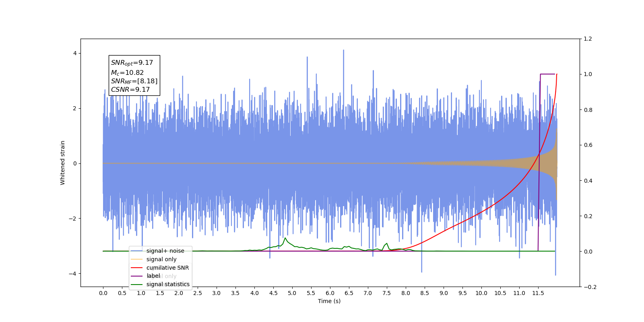The image size is (644, 322).
Task: Click the Mc=10.82 annotation text
Action: (x=127, y=73)
